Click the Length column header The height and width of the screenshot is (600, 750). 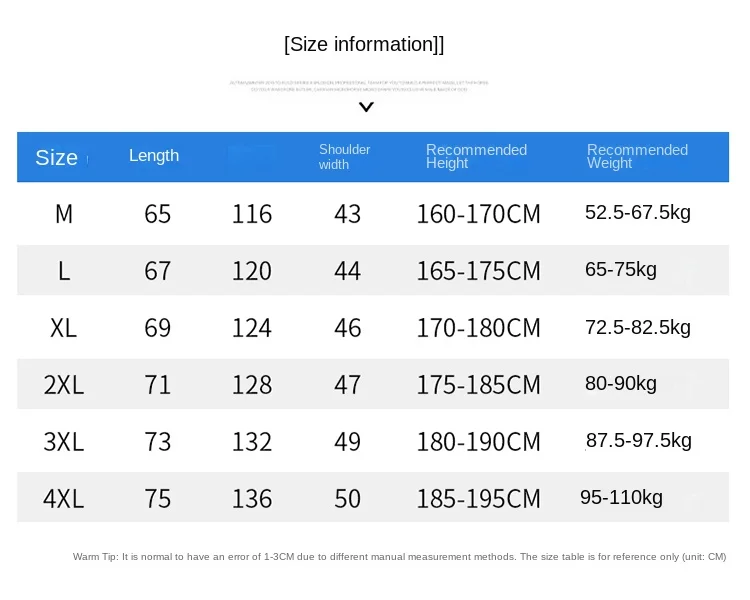coord(154,156)
